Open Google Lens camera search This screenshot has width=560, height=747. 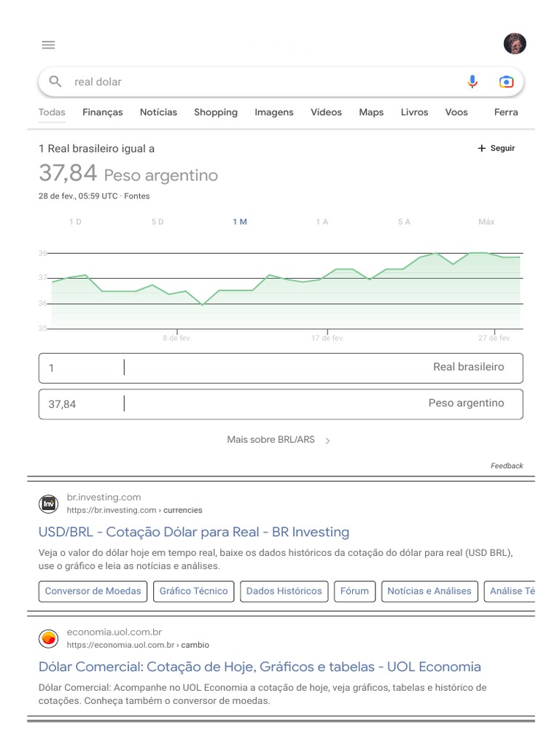(506, 82)
